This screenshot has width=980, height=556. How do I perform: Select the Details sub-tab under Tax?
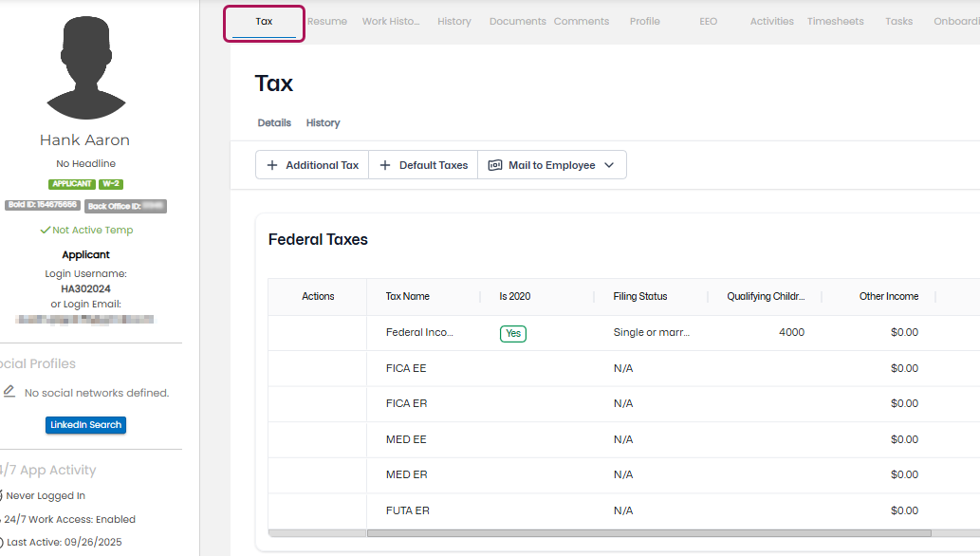(274, 123)
